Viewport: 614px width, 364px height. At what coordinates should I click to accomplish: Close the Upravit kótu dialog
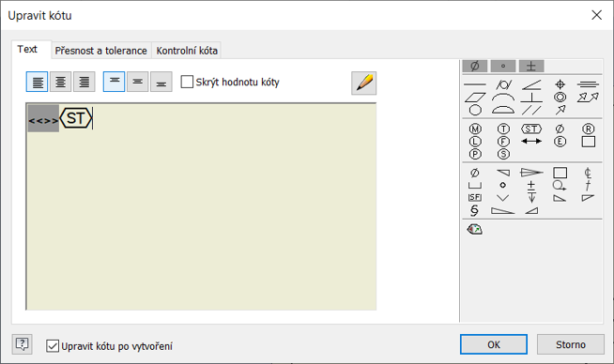(596, 15)
